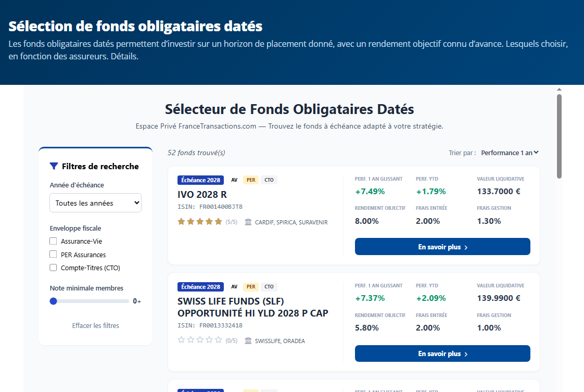The width and height of the screenshot is (584, 392).
Task: Click ISIN FR001400BJT8
Action: coord(210,207)
